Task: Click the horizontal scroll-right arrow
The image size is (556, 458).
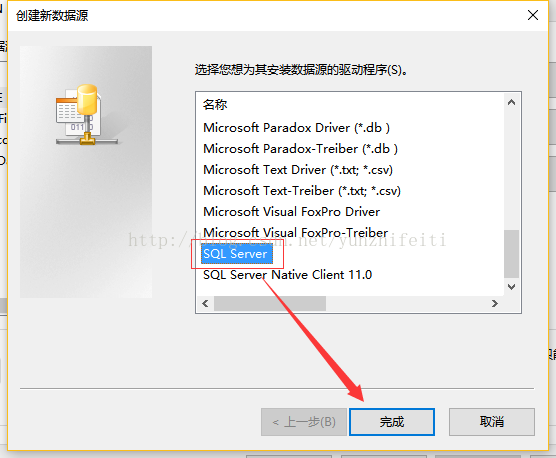Action: click(x=495, y=303)
